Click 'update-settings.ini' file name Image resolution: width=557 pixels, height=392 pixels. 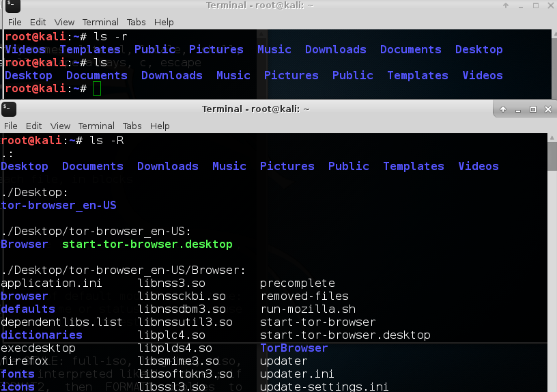[x=324, y=387]
